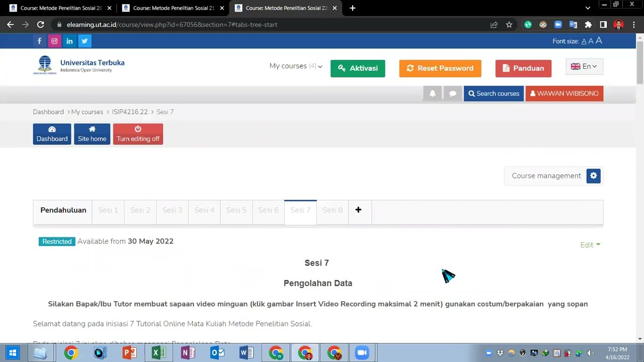Set the medium font size A
Image resolution: width=644 pixels, height=362 pixels.
click(591, 41)
